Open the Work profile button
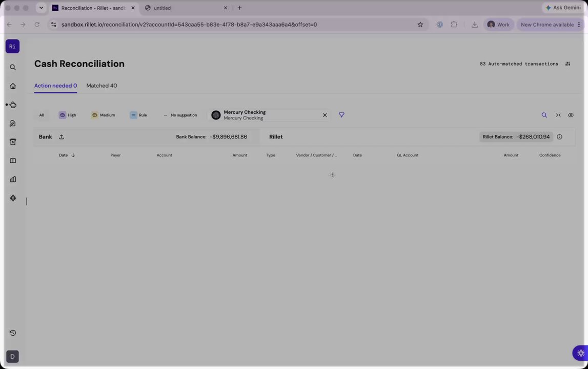 tap(498, 25)
